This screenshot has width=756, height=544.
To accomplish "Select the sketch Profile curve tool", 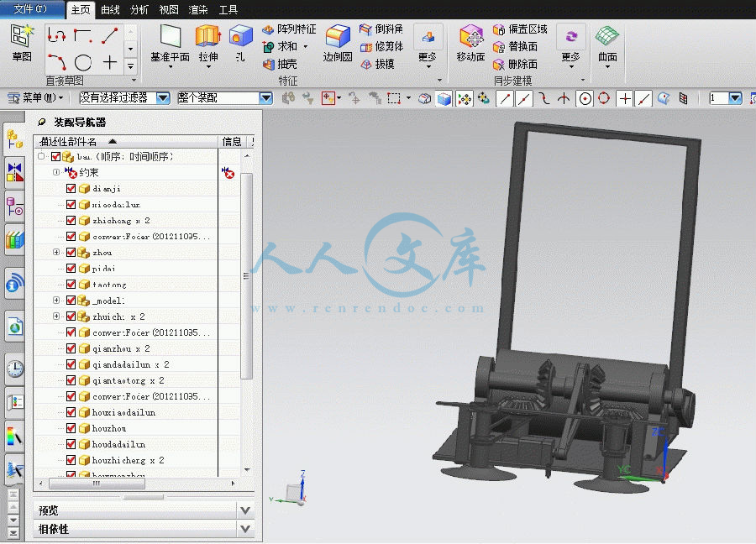I will [x=56, y=35].
